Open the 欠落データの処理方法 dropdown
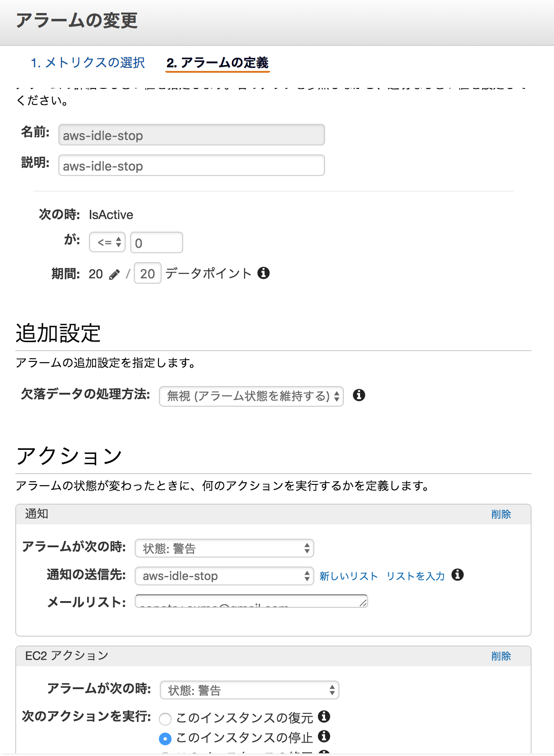554x756 pixels. tap(251, 396)
